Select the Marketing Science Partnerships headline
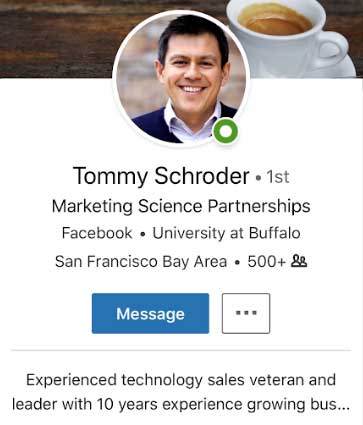 click(181, 206)
